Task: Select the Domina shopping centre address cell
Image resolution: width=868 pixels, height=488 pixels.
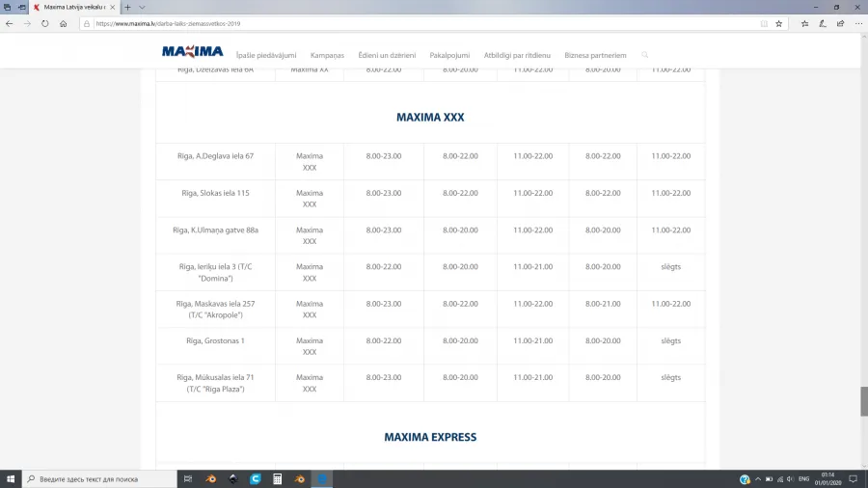Action: [x=215, y=272]
